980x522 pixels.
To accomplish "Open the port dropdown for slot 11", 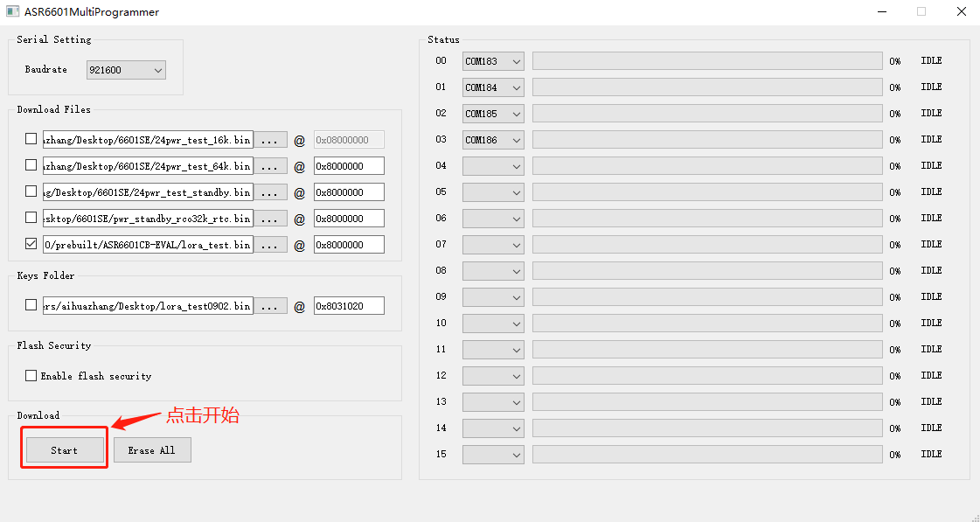I will (493, 350).
